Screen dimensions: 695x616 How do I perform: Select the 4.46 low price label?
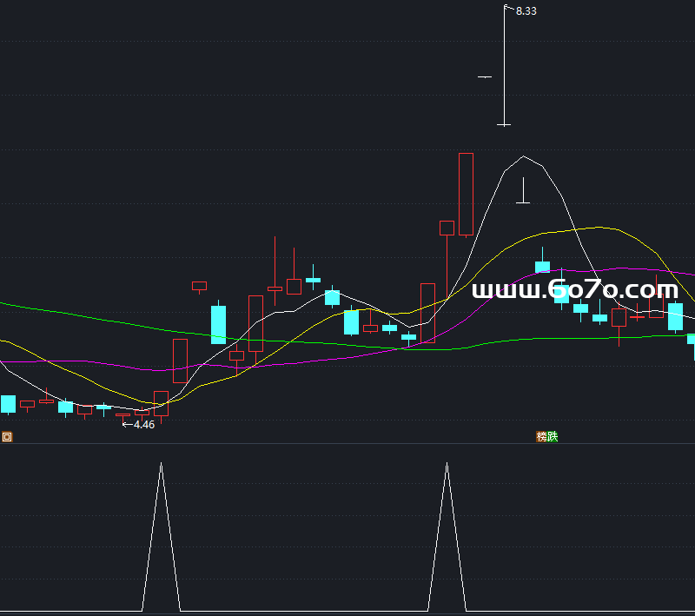point(143,425)
